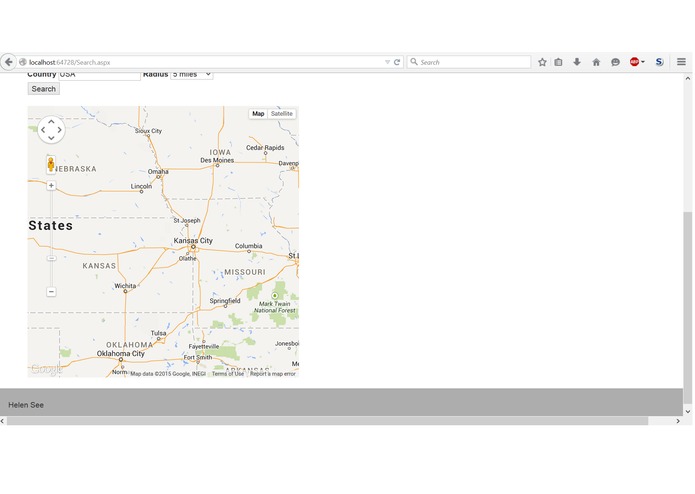Click Report a map error link

pyautogui.click(x=273, y=374)
